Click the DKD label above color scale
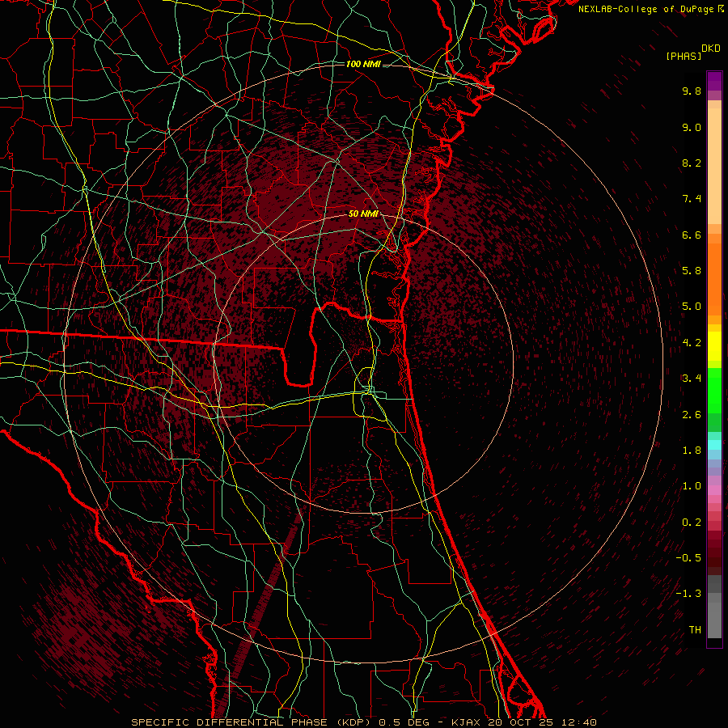The height and width of the screenshot is (728, 728). [x=711, y=49]
